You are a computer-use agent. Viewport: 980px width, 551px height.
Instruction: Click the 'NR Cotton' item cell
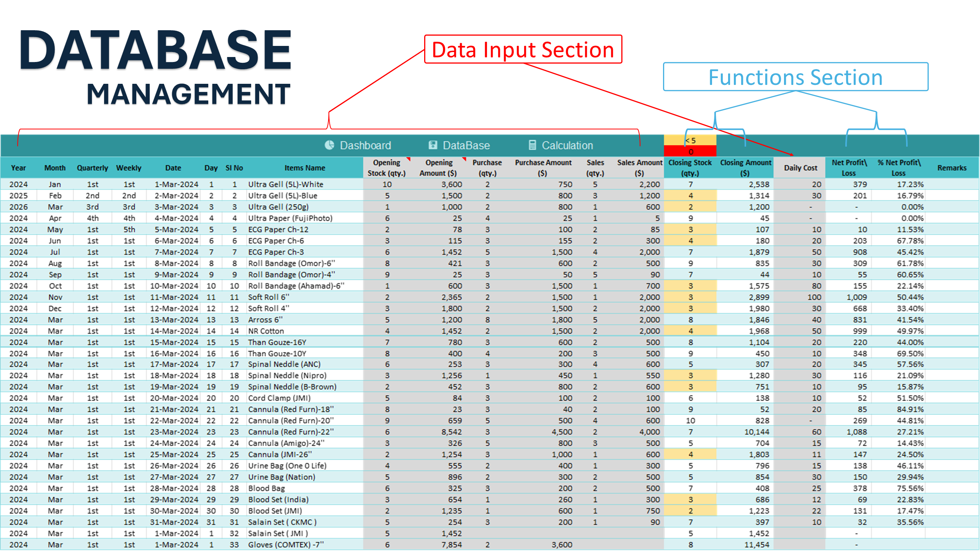(305, 331)
